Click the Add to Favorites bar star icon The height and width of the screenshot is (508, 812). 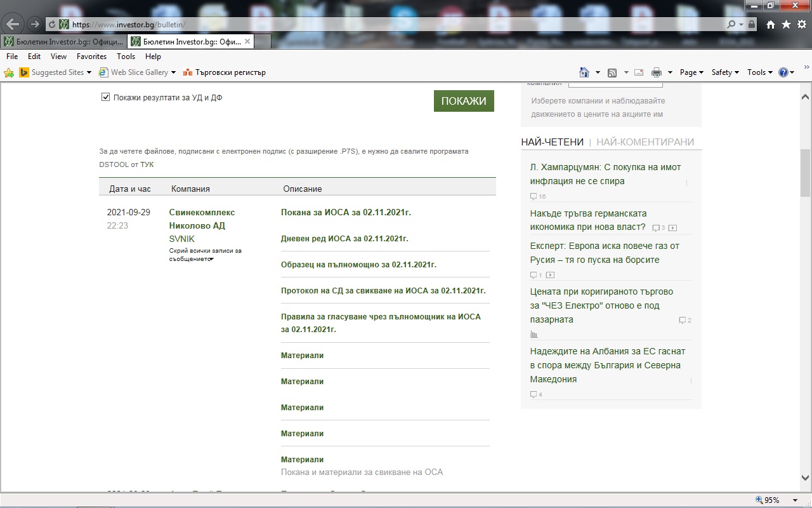9,72
